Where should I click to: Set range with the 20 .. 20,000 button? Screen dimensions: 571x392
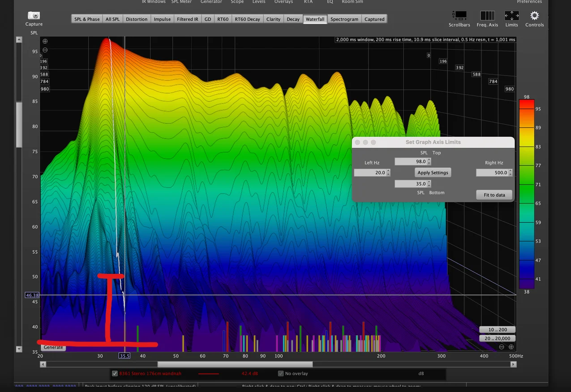pos(498,338)
